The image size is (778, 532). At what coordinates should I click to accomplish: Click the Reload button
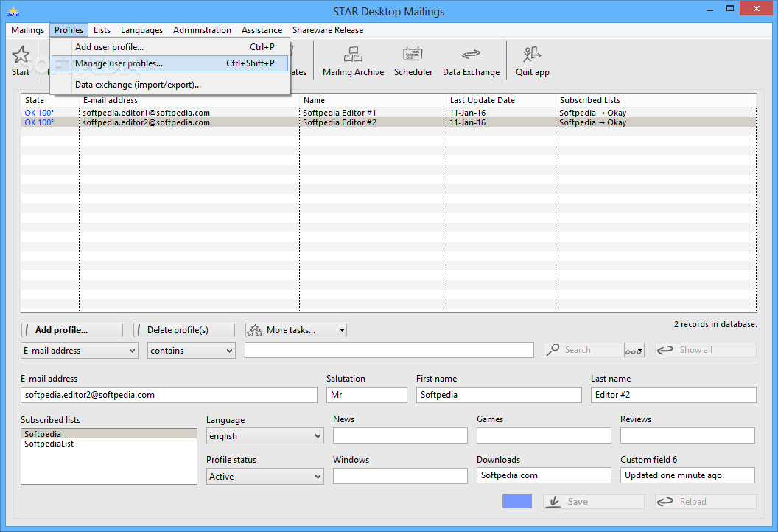tap(706, 502)
